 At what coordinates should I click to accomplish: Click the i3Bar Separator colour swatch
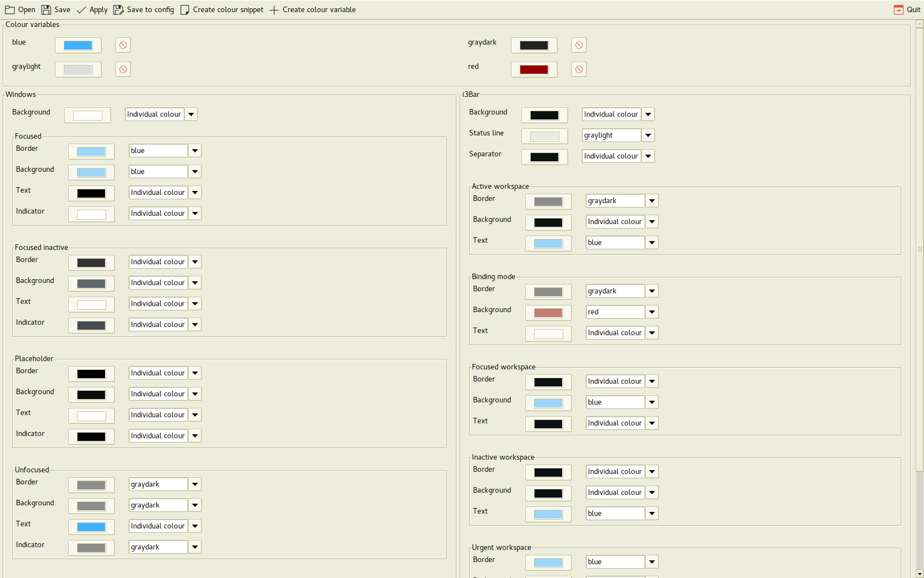[x=544, y=157]
